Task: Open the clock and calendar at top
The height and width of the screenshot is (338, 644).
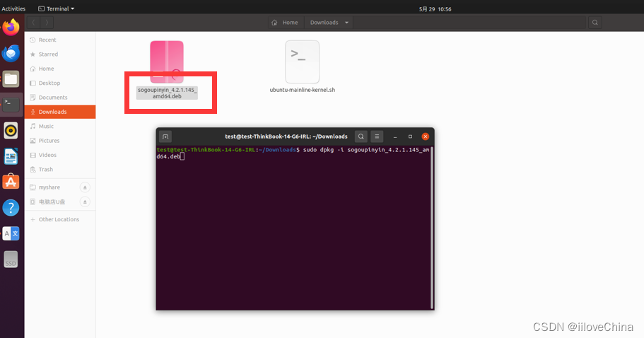Action: [435, 9]
